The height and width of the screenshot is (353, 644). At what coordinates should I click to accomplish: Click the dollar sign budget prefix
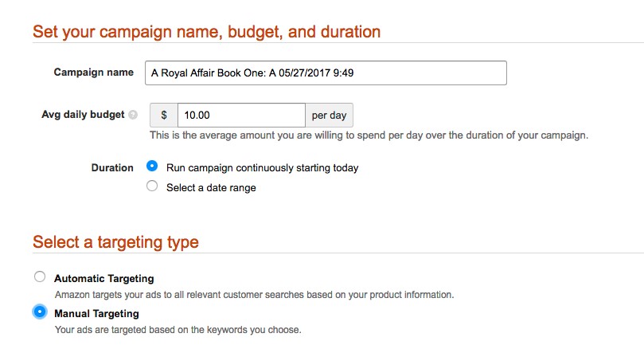(164, 115)
